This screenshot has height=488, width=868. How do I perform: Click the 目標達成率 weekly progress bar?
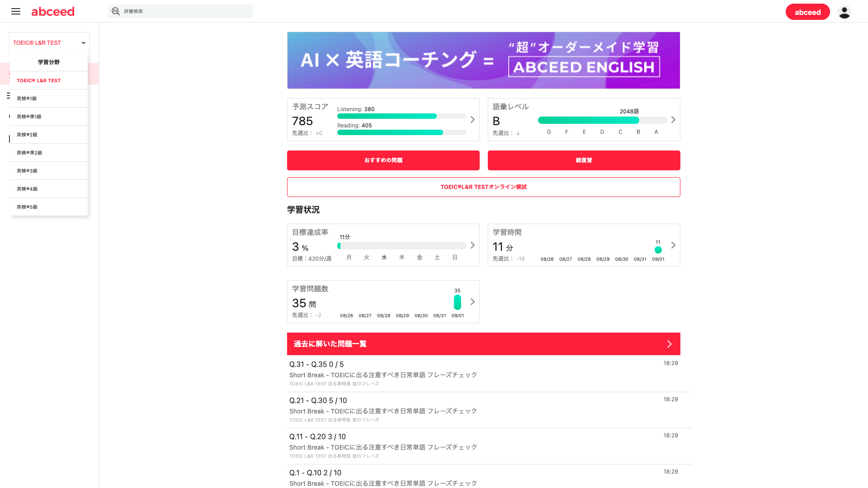(401, 246)
